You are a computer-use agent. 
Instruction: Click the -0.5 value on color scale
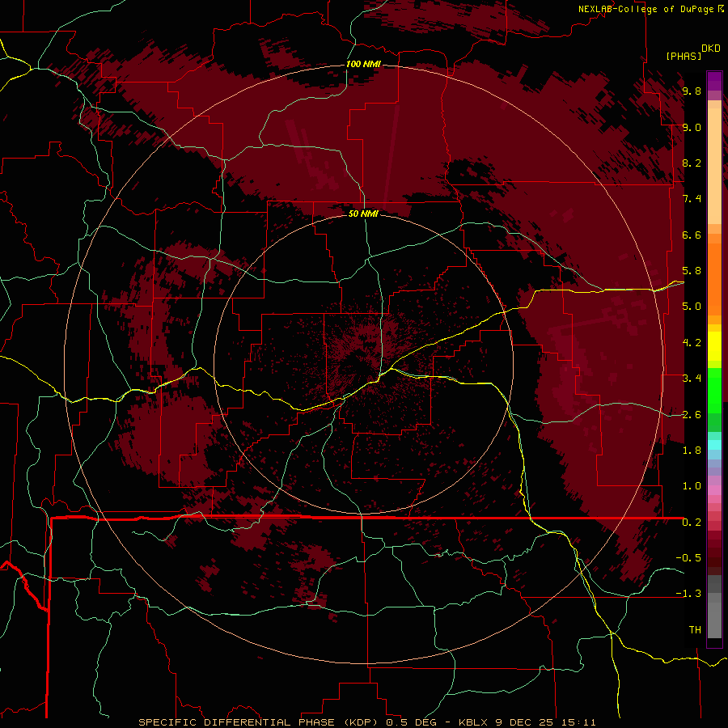688,558
